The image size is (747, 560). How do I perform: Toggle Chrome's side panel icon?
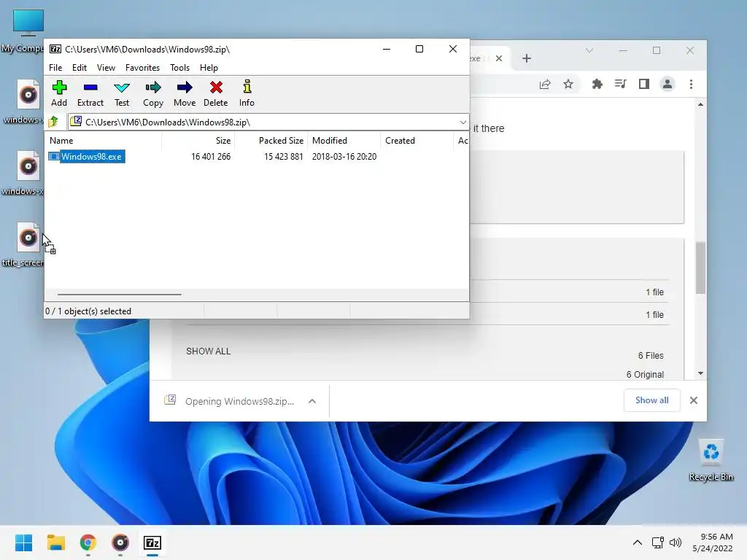click(x=644, y=85)
